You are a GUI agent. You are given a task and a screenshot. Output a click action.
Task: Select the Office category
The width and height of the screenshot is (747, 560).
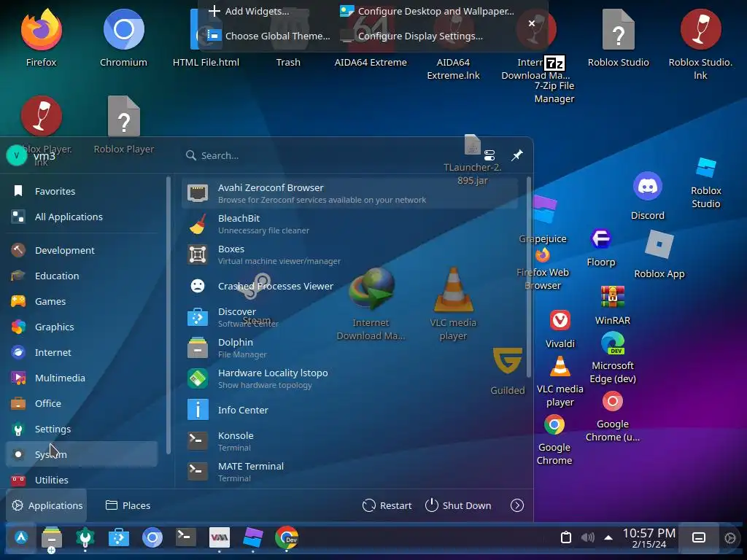(x=82, y=403)
